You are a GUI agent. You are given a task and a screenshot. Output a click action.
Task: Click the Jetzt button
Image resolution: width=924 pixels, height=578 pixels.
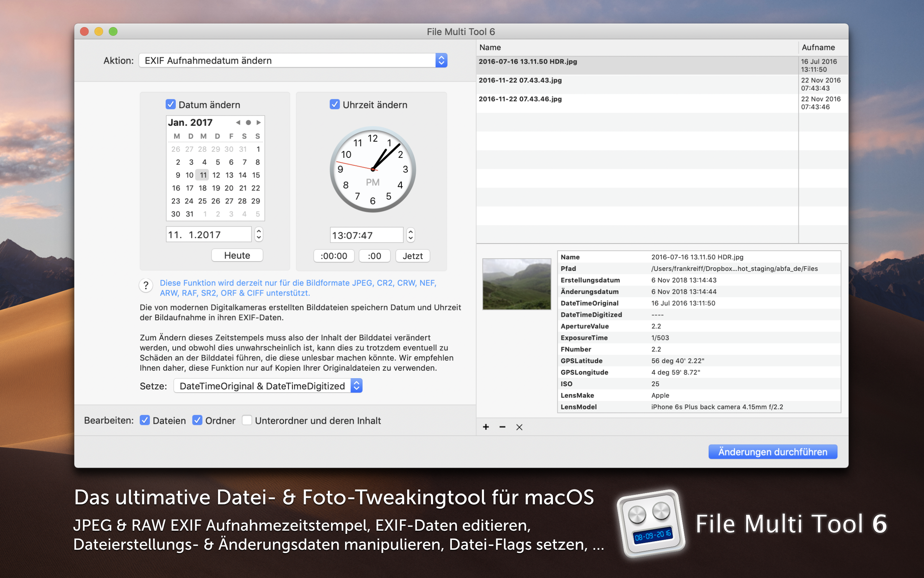pyautogui.click(x=413, y=256)
